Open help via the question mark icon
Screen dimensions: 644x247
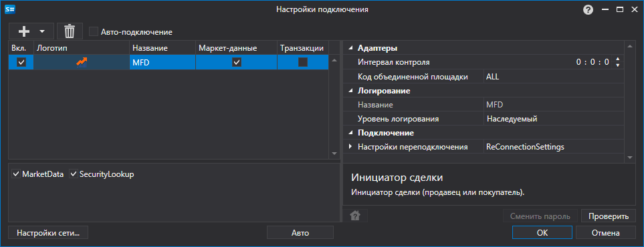pyautogui.click(x=588, y=10)
